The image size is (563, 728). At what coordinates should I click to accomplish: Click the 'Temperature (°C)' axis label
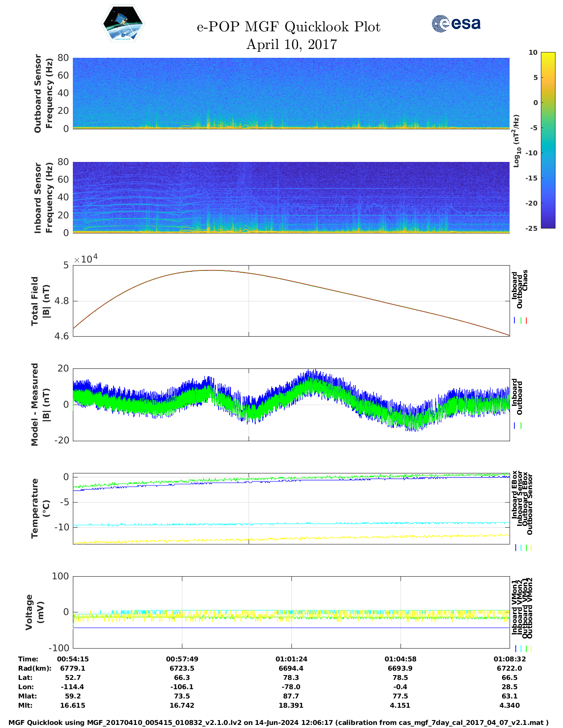pyautogui.click(x=41, y=508)
